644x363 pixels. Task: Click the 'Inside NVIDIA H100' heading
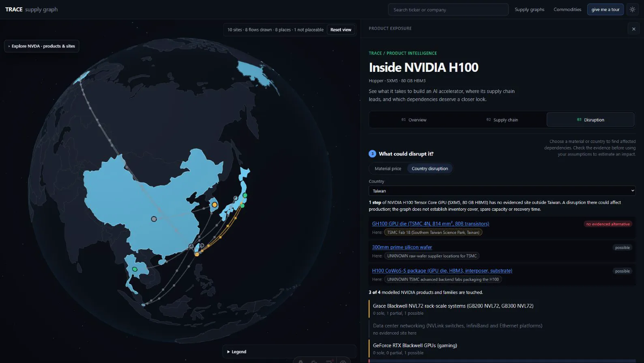(423, 67)
